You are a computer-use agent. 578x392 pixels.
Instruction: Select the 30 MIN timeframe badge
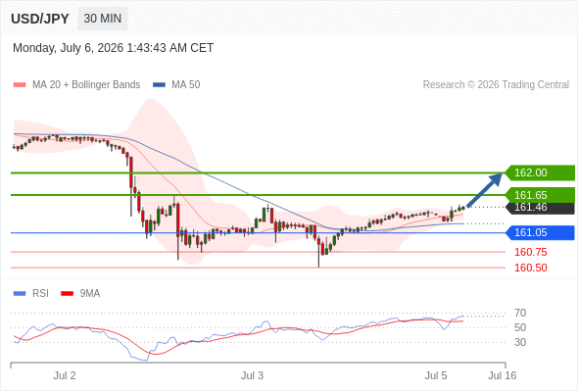pyautogui.click(x=103, y=19)
